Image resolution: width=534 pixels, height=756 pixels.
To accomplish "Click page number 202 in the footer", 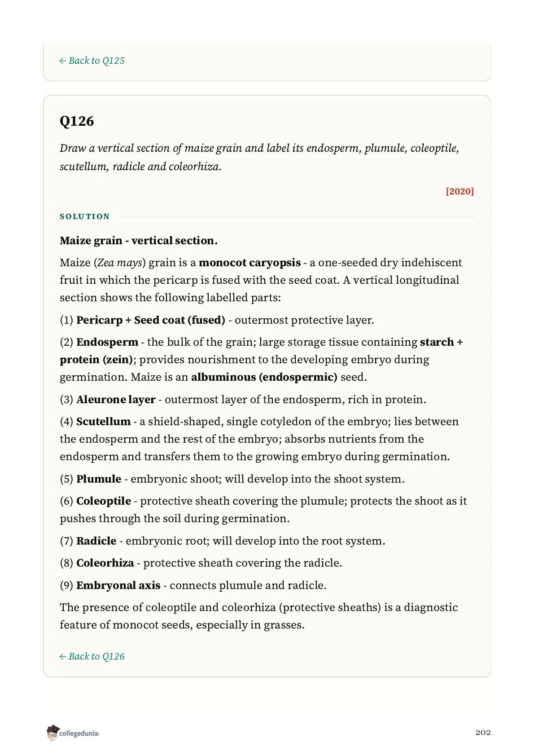I will point(483,732).
